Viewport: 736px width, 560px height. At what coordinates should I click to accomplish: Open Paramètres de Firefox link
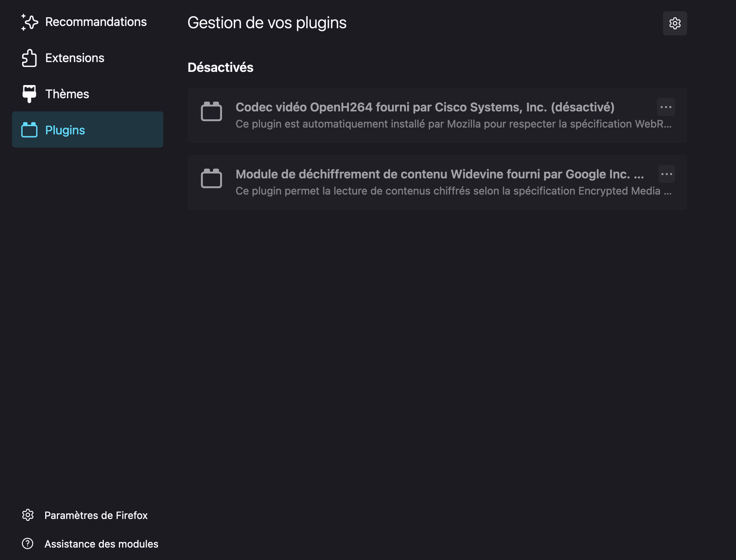click(x=96, y=515)
